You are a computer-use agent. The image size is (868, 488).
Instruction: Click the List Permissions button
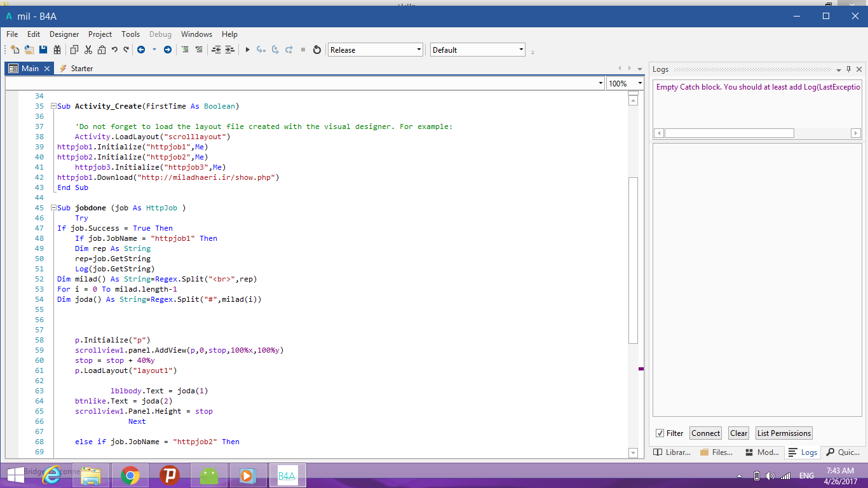click(783, 433)
